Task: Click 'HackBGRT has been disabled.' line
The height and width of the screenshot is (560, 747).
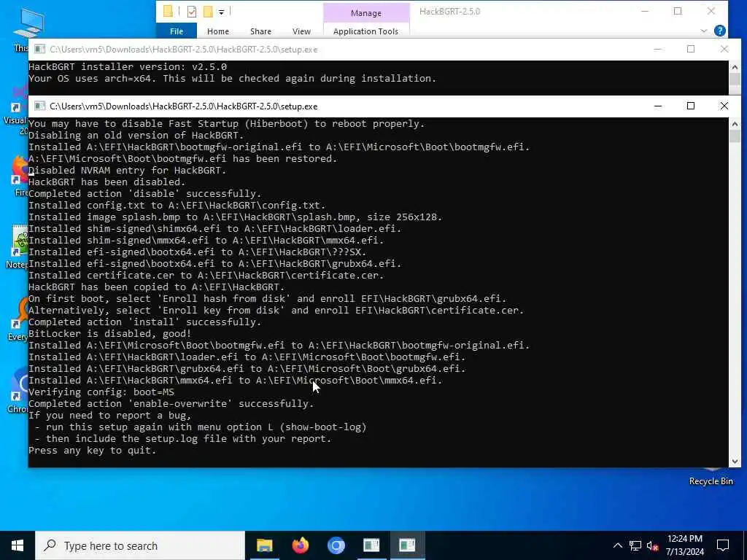Action: point(107,182)
